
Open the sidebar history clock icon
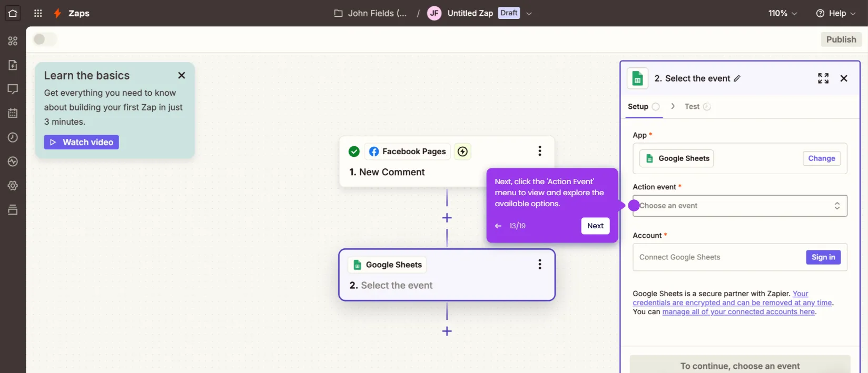click(x=13, y=137)
